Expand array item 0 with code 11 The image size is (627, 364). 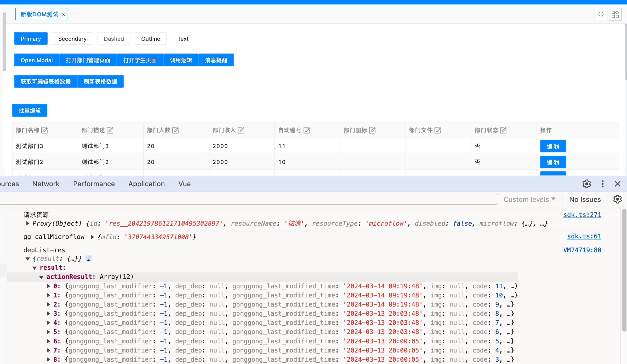(x=48, y=286)
